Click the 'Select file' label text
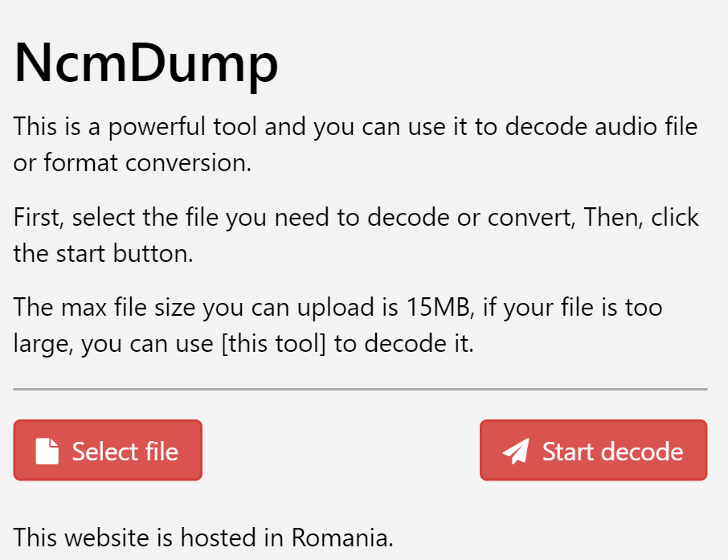Screen dimensions: 728x560 pyautogui.click(x=125, y=452)
